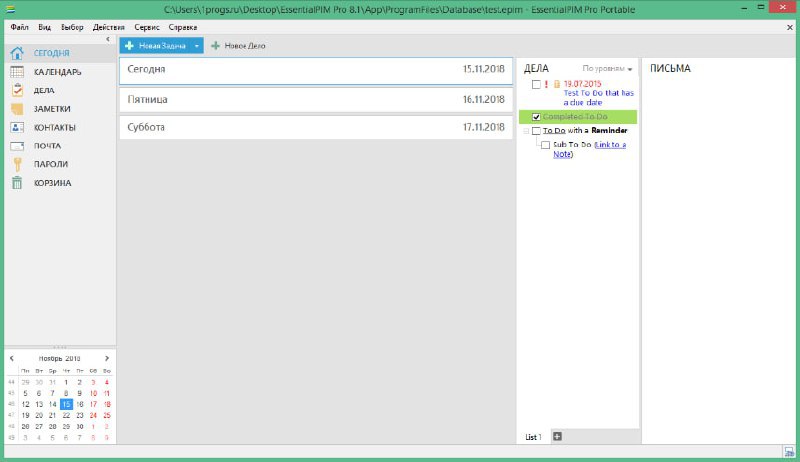Open the Корзина trash bin icon
Image resolution: width=800 pixels, height=462 pixels.
coord(17,183)
